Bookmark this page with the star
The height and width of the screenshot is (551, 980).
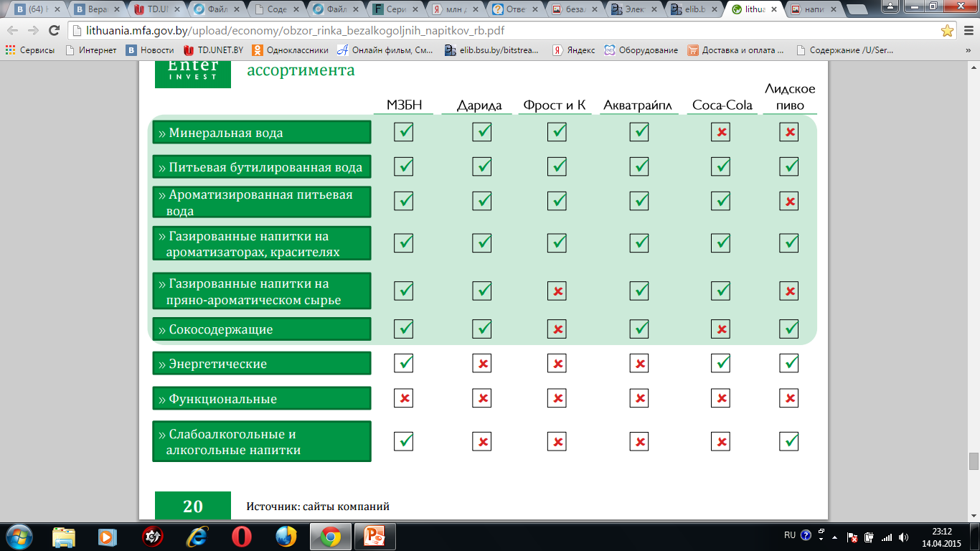click(947, 31)
